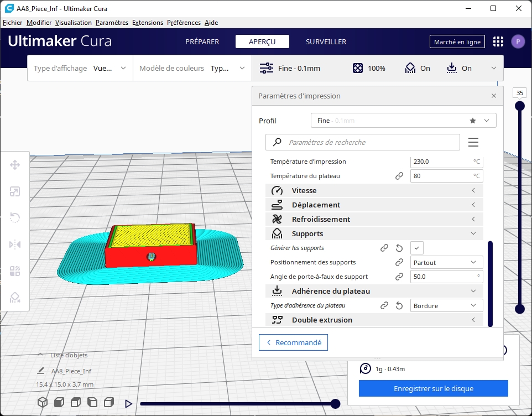532x416 pixels.
Task: Select the Scale tool icon
Action: [15, 191]
